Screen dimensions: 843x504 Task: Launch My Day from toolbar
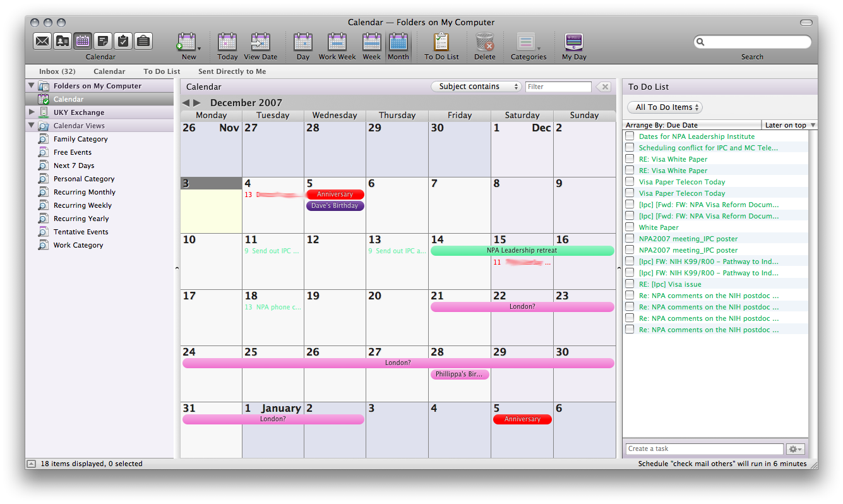coord(574,45)
